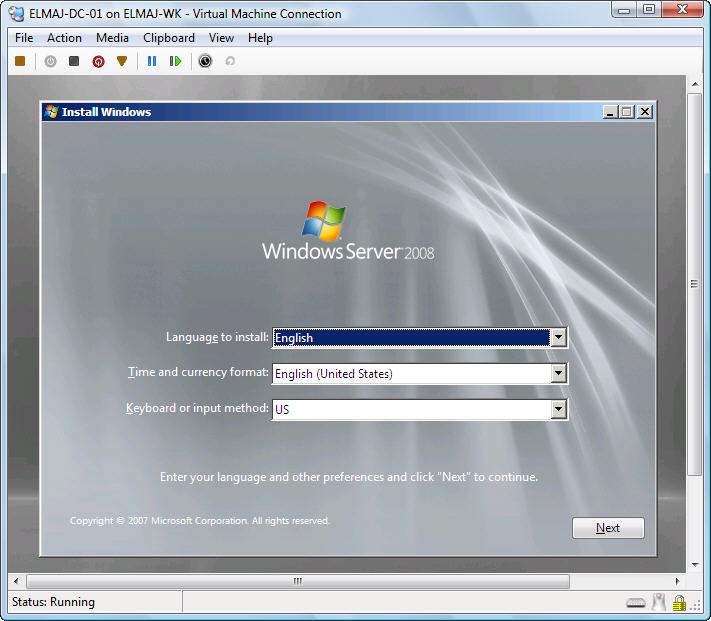This screenshot has height=621, width=711.
Task: Open the Help menu
Action: coord(260,38)
